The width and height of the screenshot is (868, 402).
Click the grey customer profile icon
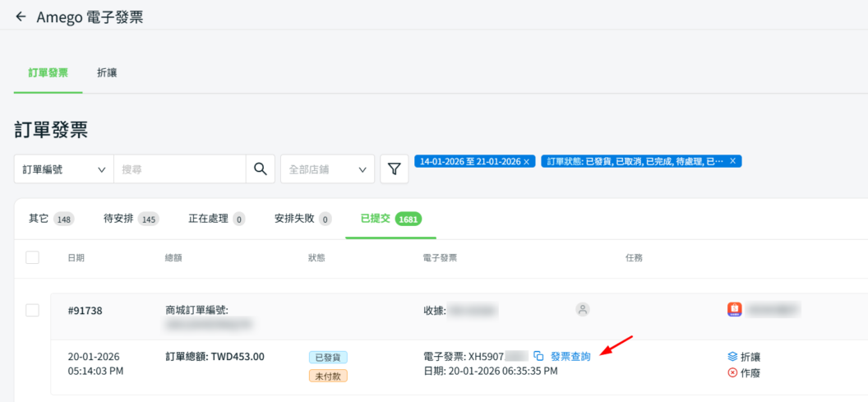coord(583,310)
